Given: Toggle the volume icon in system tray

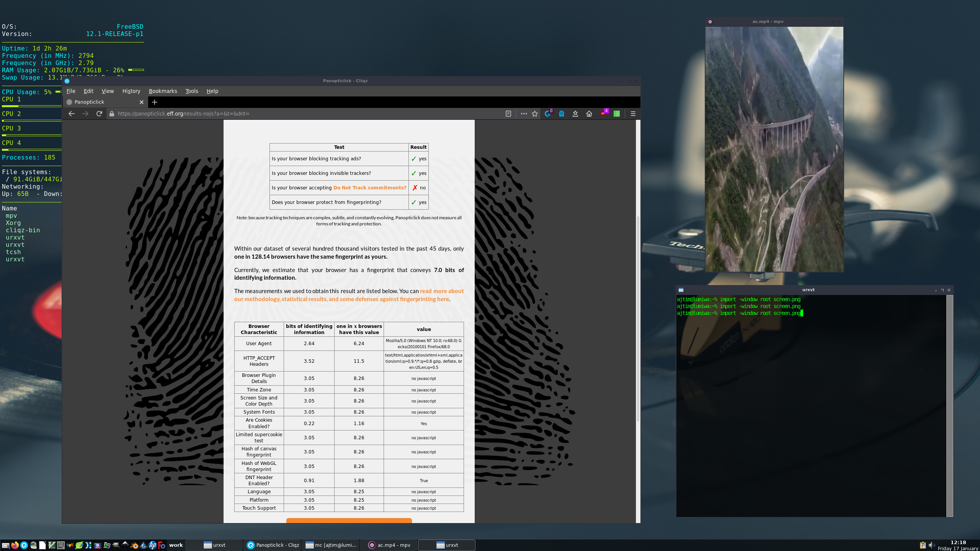Looking at the screenshot, I should tap(931, 545).
